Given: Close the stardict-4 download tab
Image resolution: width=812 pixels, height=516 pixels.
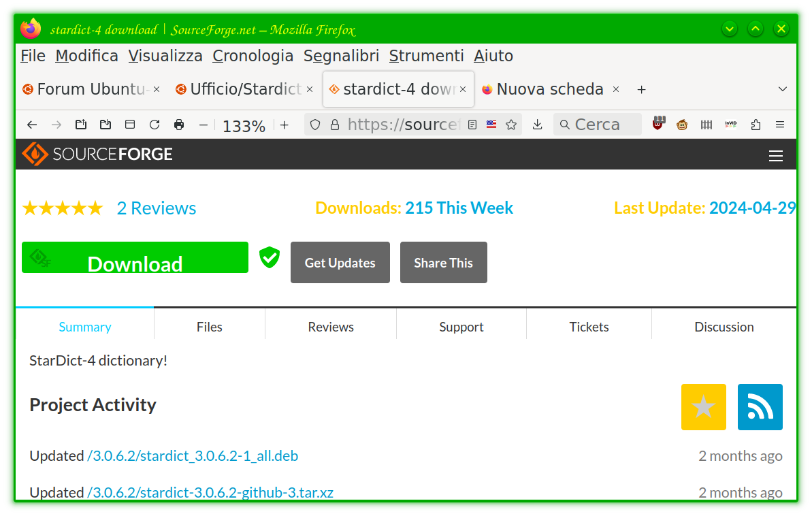Looking at the screenshot, I should (463, 90).
